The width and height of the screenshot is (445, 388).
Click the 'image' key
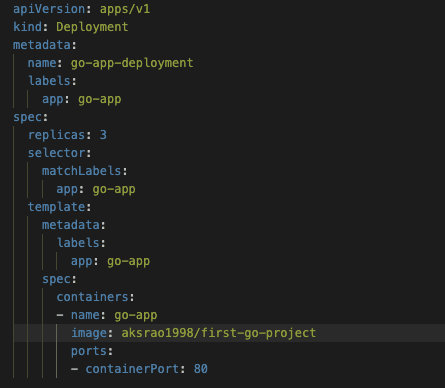click(x=89, y=333)
